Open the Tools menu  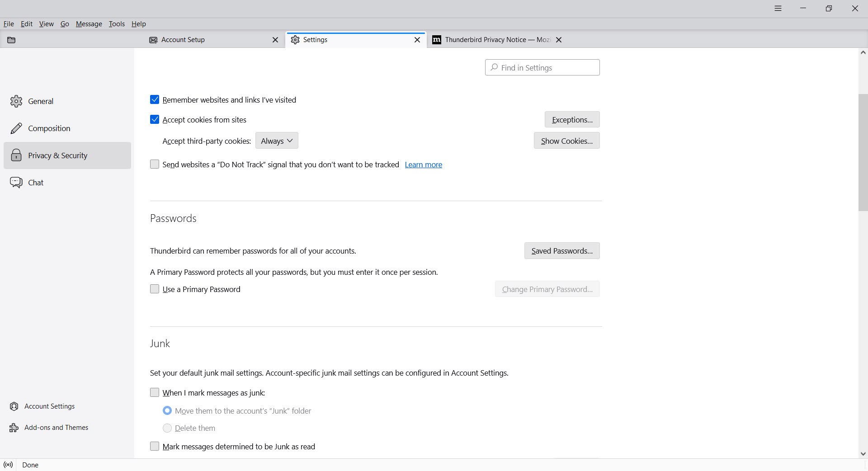[x=117, y=24]
